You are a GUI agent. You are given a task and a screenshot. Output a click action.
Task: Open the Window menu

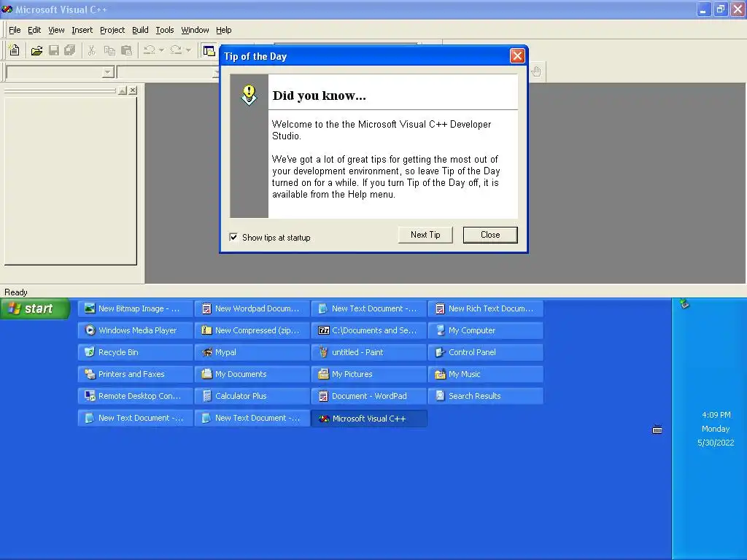[195, 30]
